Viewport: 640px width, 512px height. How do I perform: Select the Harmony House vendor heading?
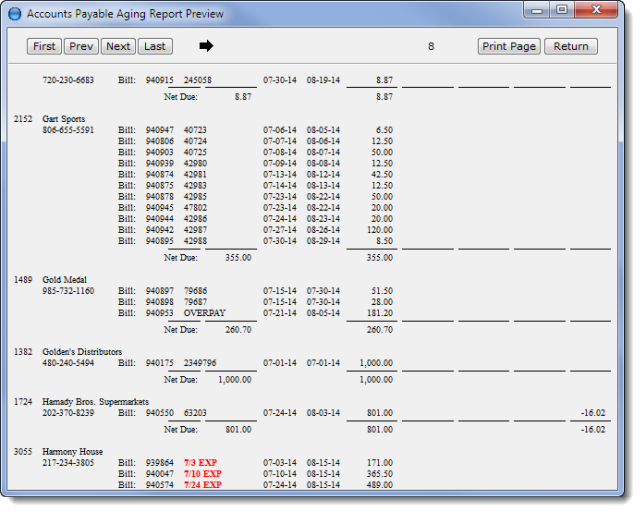(x=72, y=452)
